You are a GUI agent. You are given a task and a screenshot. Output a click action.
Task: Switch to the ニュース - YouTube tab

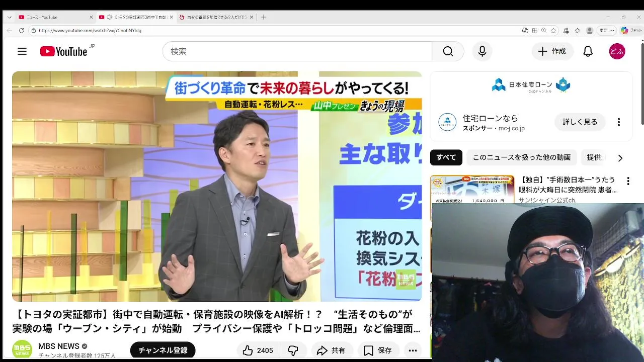(x=55, y=17)
